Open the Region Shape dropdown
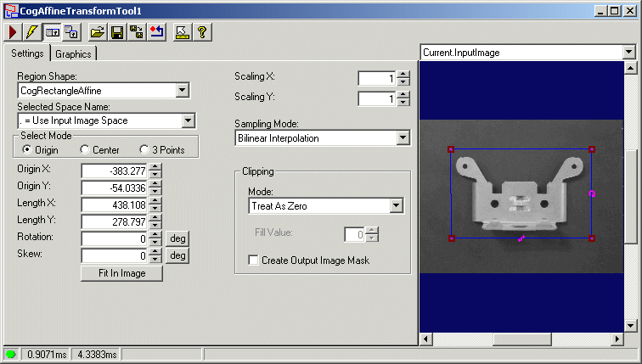642x364 pixels. pyautogui.click(x=183, y=91)
